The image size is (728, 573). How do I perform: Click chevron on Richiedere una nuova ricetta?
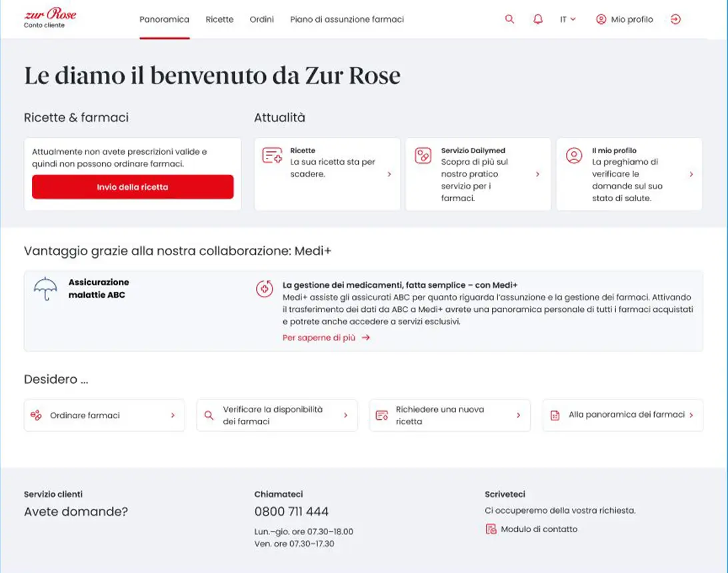[518, 415]
